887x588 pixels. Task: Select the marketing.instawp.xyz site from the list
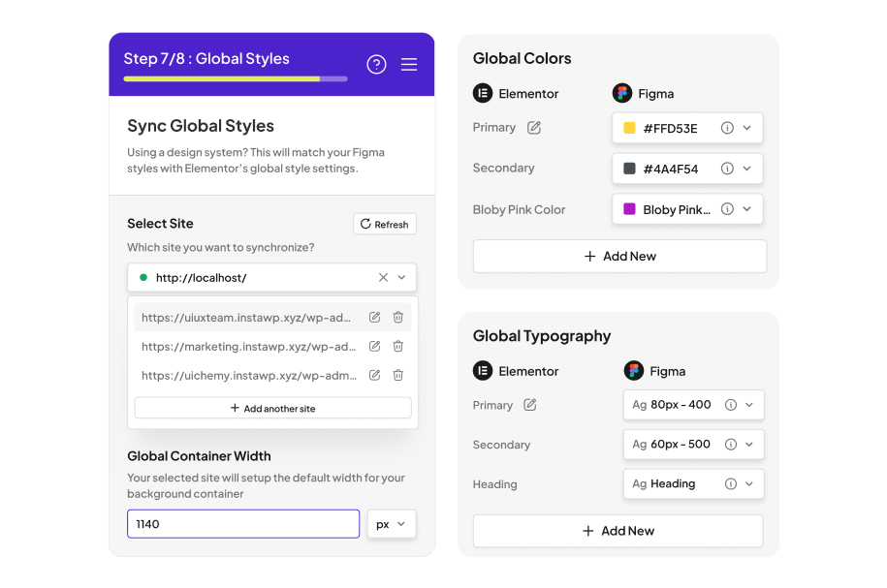tap(249, 346)
